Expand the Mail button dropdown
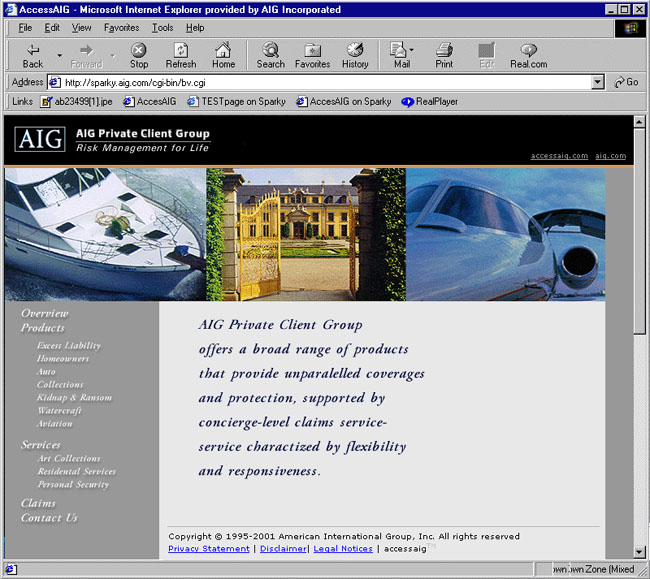 (412, 50)
